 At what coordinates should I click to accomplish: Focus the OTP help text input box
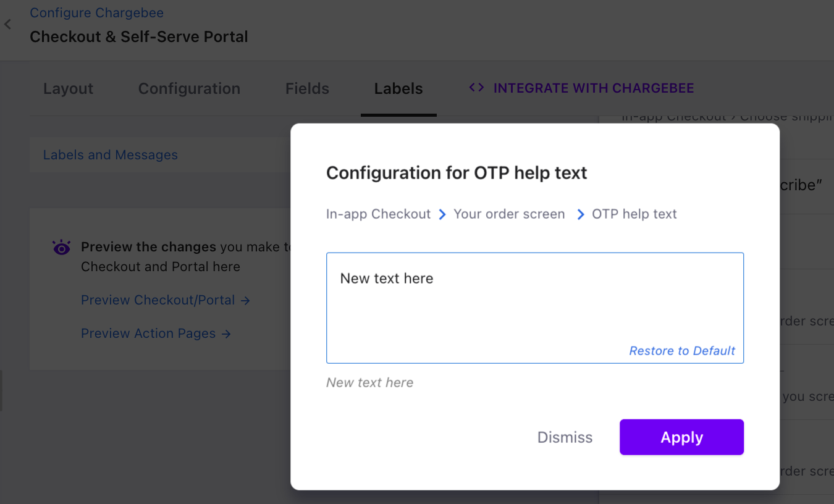coord(535,308)
